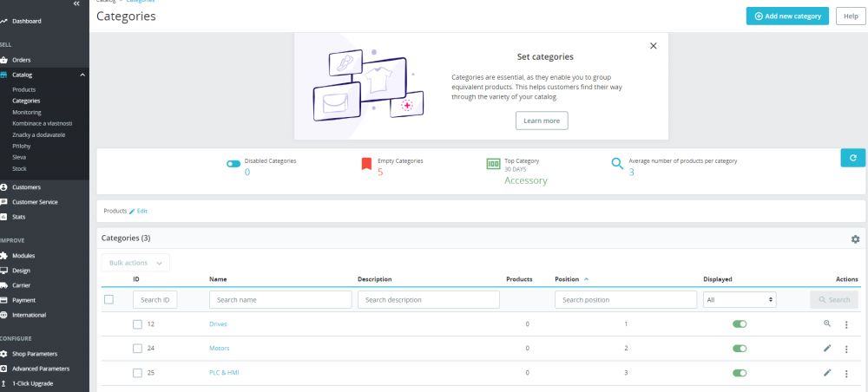Click the Empty Categories bookmark icon
Screen dimensions: 868x392
(x=366, y=164)
